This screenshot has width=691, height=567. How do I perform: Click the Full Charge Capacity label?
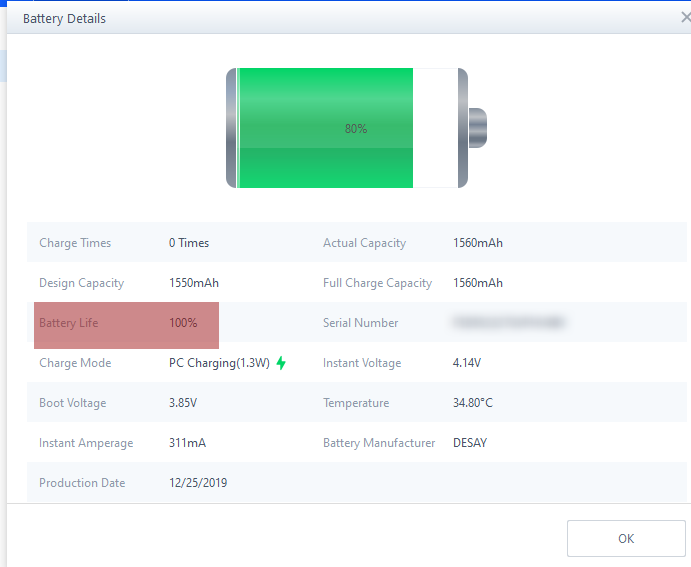point(377,283)
